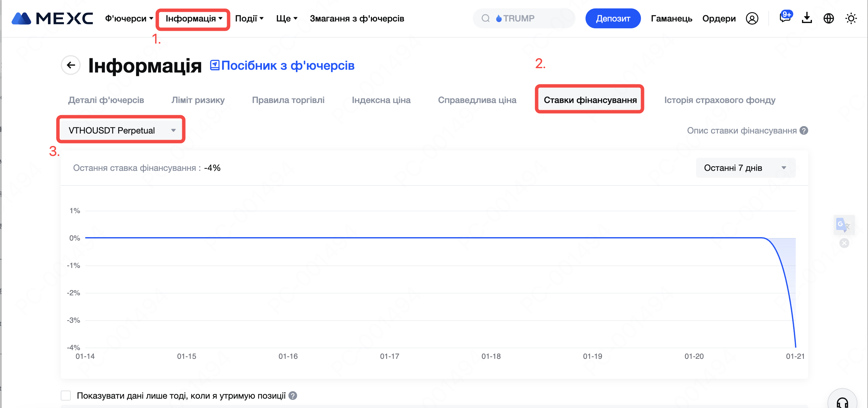Image resolution: width=868 pixels, height=408 pixels.
Task: Check show data only when holding positions
Action: 66,396
